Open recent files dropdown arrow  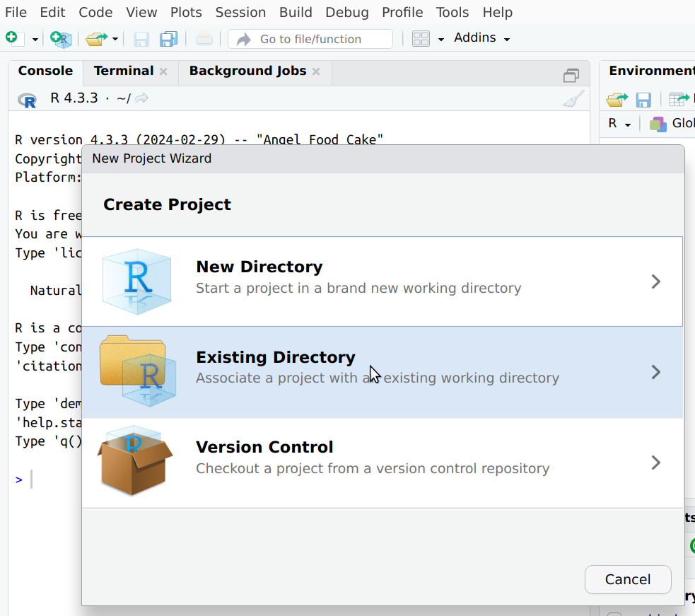point(115,39)
